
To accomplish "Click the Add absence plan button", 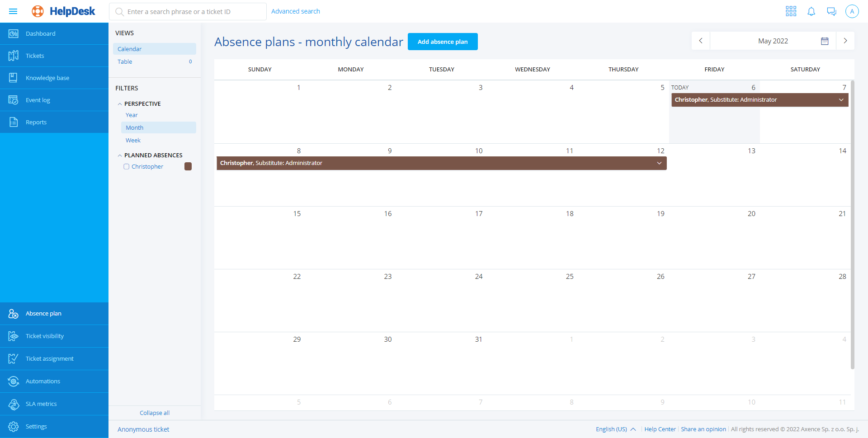I will 442,42.
